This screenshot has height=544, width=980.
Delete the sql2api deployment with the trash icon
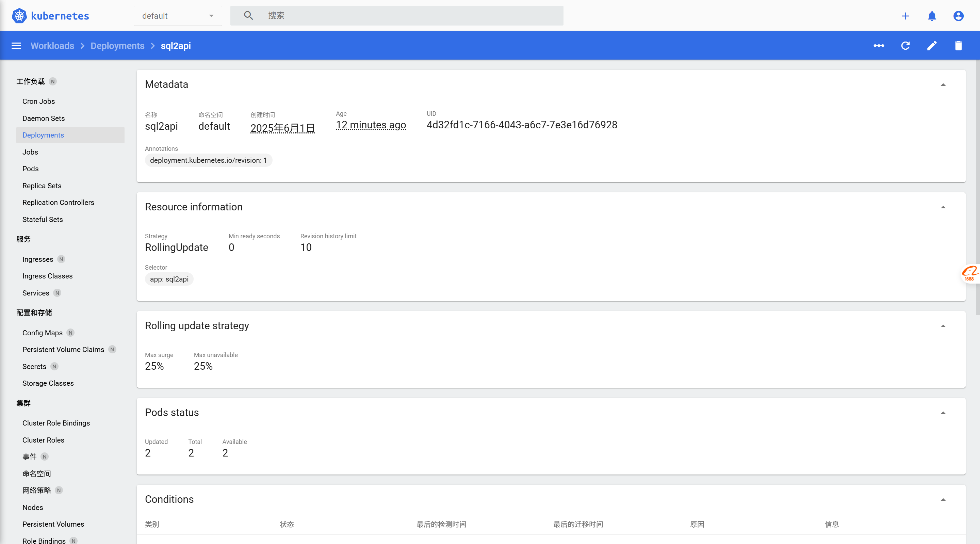tap(958, 45)
